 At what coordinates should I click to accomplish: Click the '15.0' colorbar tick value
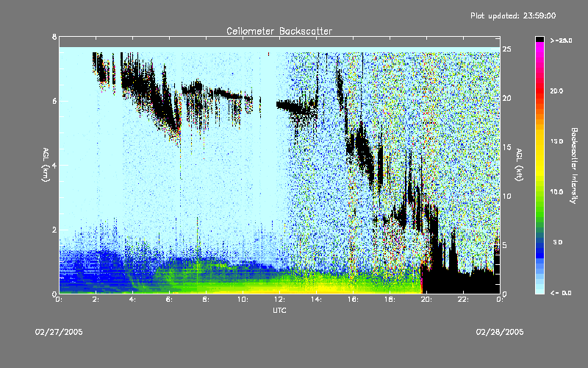[556, 141]
